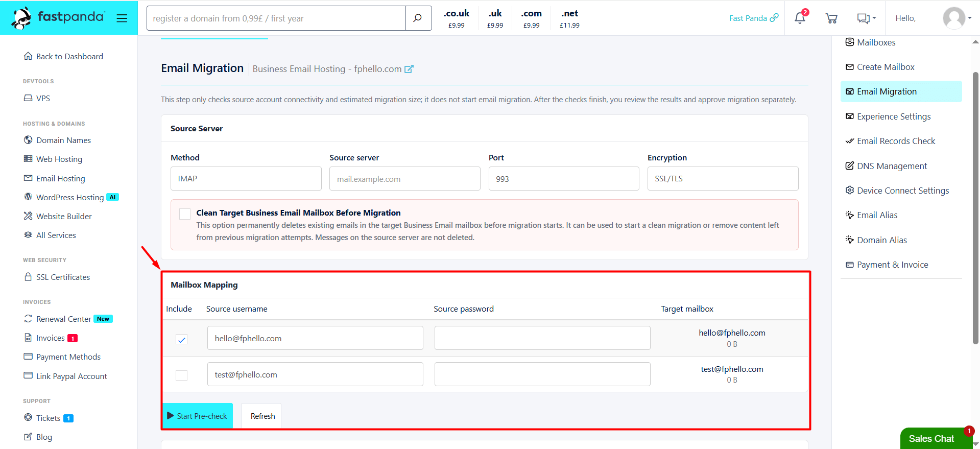Go to Domain Names

coord(57,140)
